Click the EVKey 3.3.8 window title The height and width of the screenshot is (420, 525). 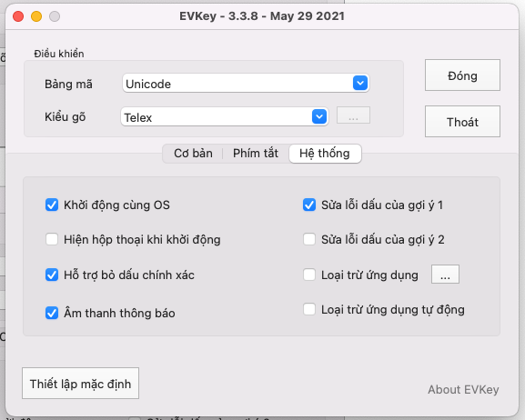(x=262, y=16)
